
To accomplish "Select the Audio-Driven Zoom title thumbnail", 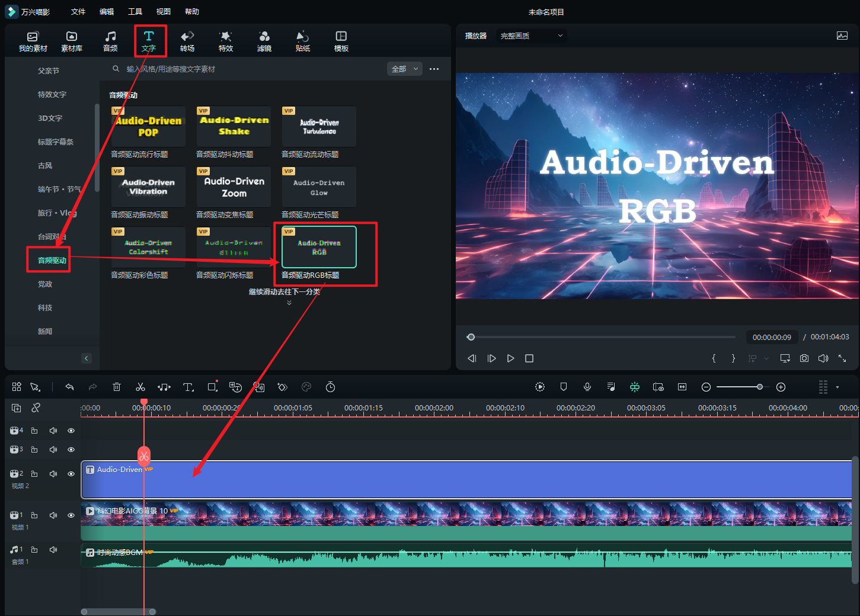I will (x=234, y=187).
